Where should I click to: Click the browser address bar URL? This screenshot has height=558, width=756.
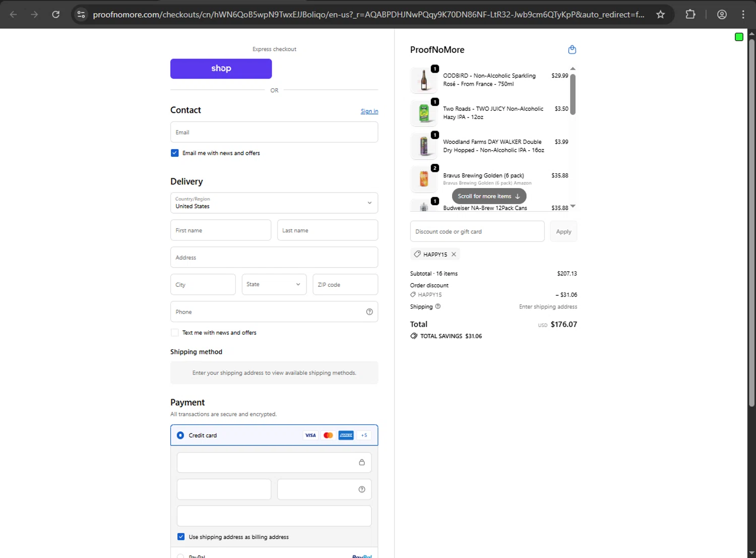coord(368,14)
